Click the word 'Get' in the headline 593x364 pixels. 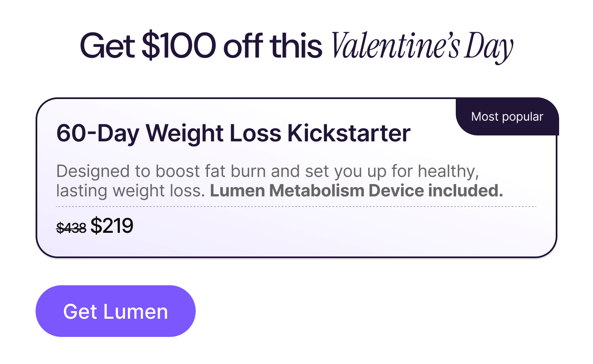pos(108,46)
